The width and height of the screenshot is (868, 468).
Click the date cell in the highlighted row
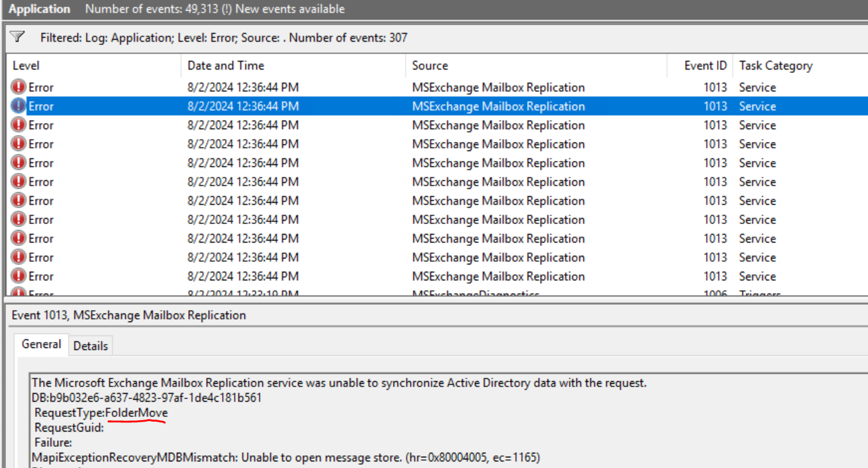pos(243,106)
